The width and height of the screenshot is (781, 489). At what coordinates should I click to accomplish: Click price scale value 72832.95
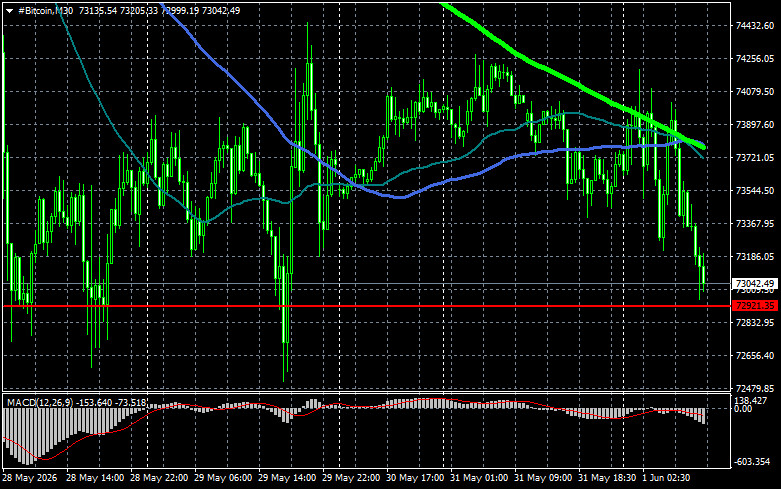(x=755, y=323)
